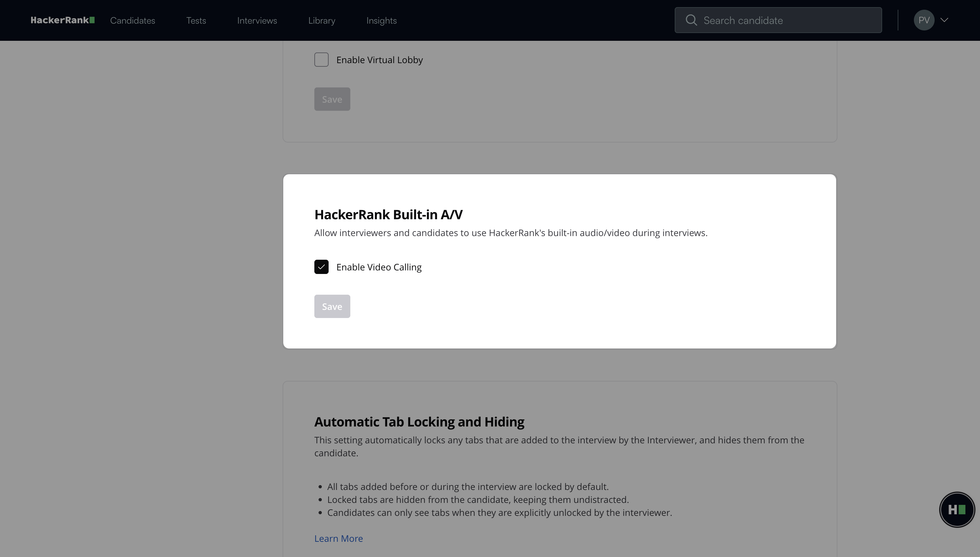Open the Insights tab
Image resolution: width=980 pixels, height=557 pixels.
[x=381, y=21]
